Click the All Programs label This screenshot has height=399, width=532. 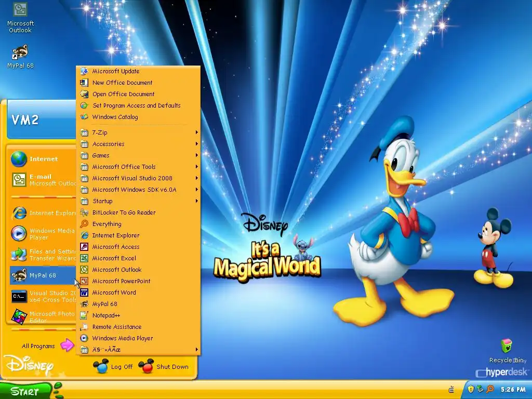pos(38,346)
